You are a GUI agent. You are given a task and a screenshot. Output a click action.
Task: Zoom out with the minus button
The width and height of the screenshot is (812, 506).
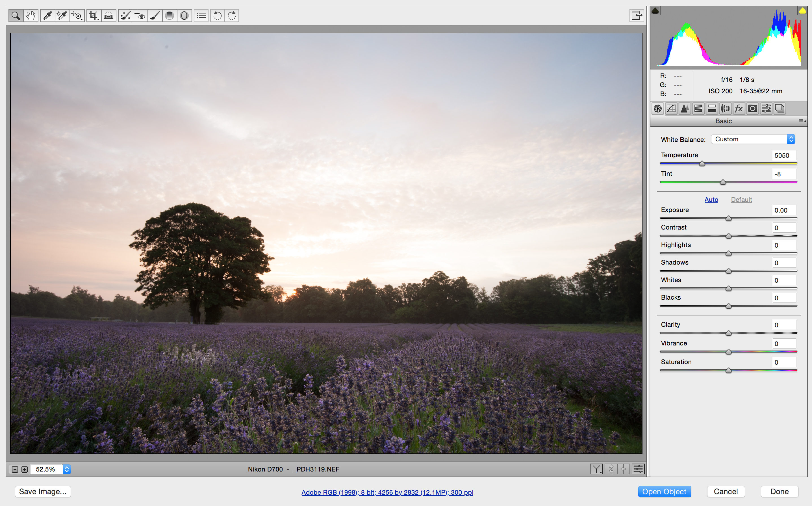(x=15, y=469)
